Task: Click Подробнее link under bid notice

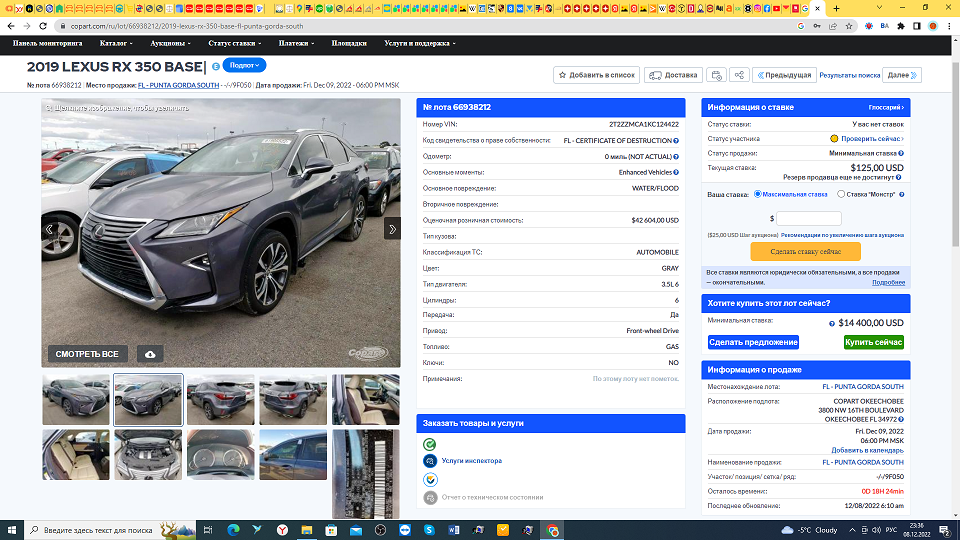Action: [x=888, y=282]
